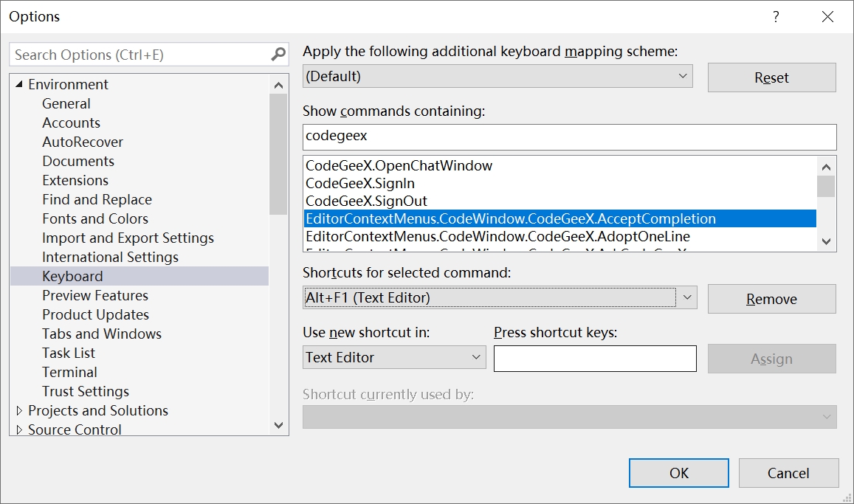Click the command list scroll down arrow
Screen dimensions: 854x504
coord(826,241)
